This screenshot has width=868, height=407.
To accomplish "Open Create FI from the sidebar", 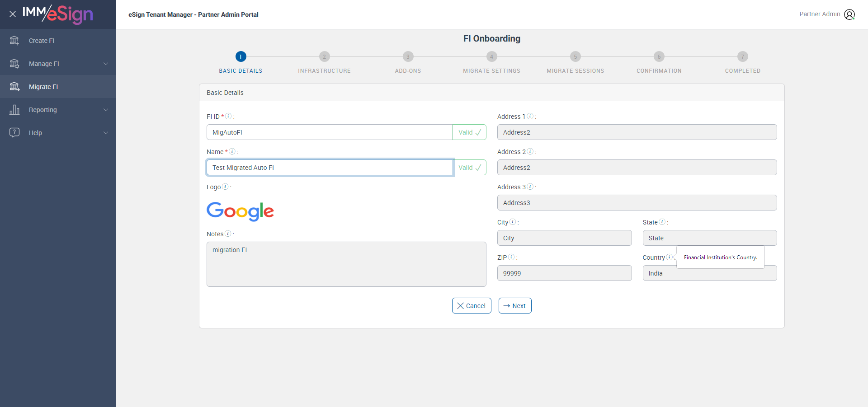I will tap(42, 41).
